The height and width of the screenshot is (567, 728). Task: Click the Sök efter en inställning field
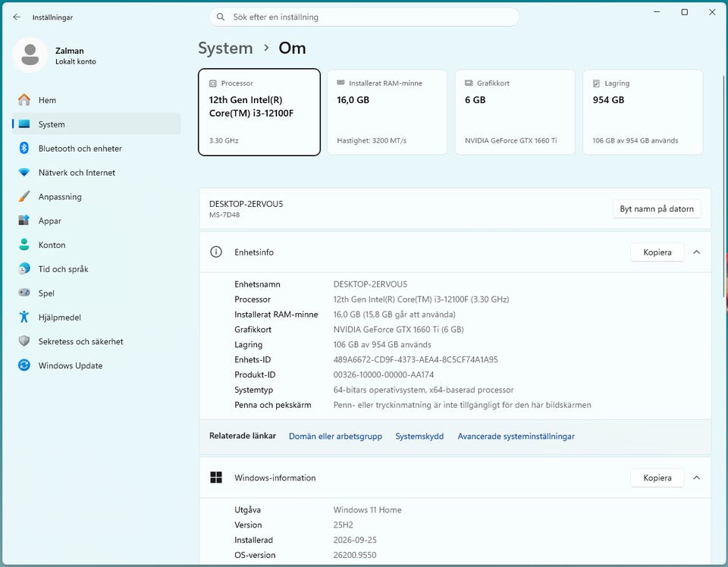364,17
